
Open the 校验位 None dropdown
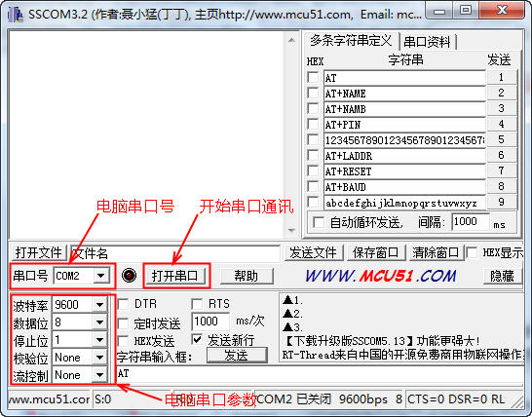pyautogui.click(x=99, y=358)
